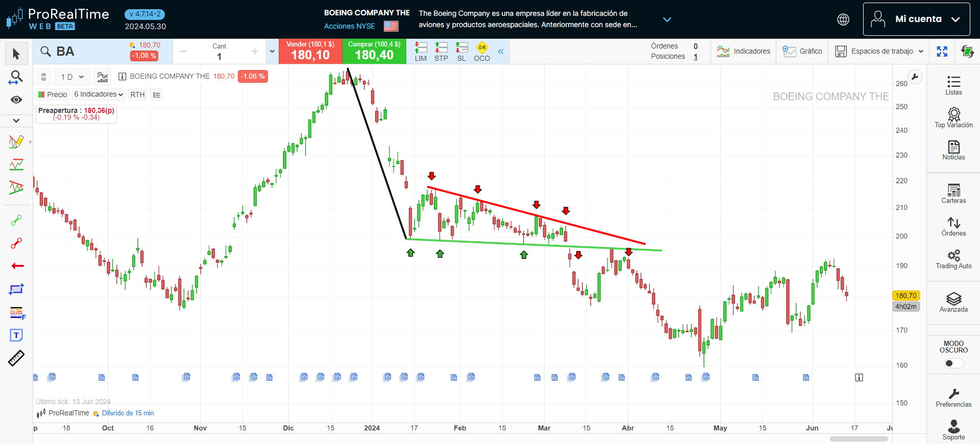Open the 1 D timeframe dropdown

[72, 77]
